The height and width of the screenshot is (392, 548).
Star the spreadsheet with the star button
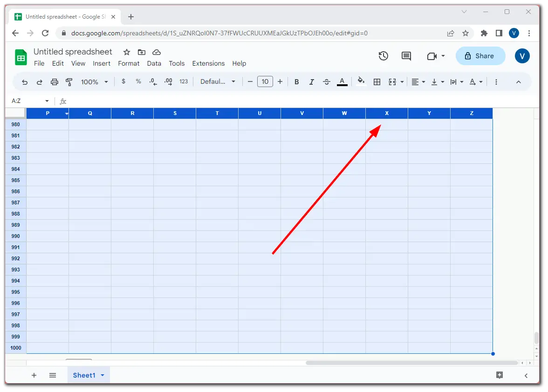coord(126,52)
